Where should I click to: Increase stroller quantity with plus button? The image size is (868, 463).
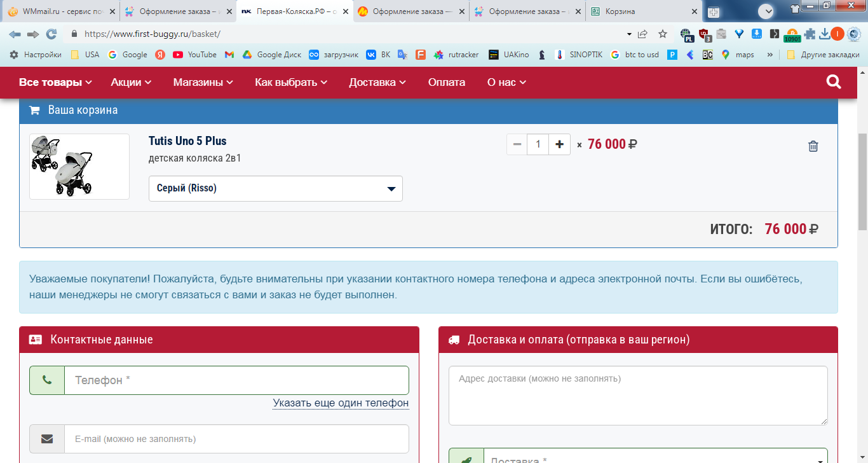pos(559,144)
